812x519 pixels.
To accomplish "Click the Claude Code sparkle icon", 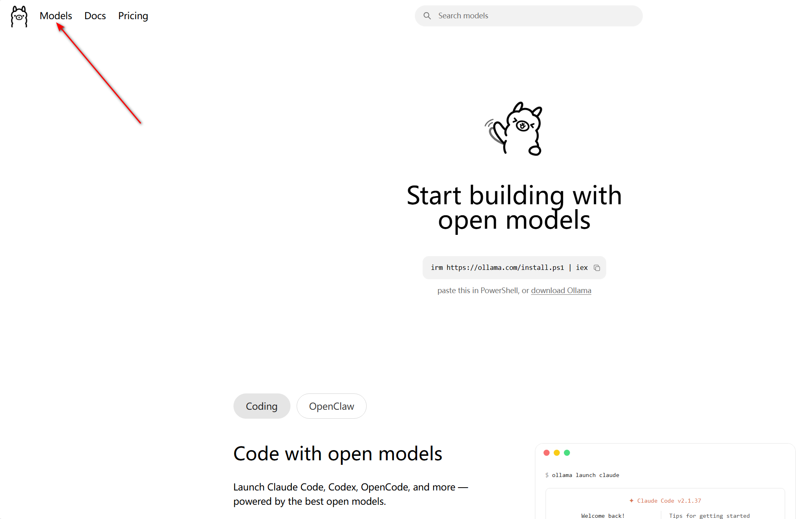I will tap(631, 501).
